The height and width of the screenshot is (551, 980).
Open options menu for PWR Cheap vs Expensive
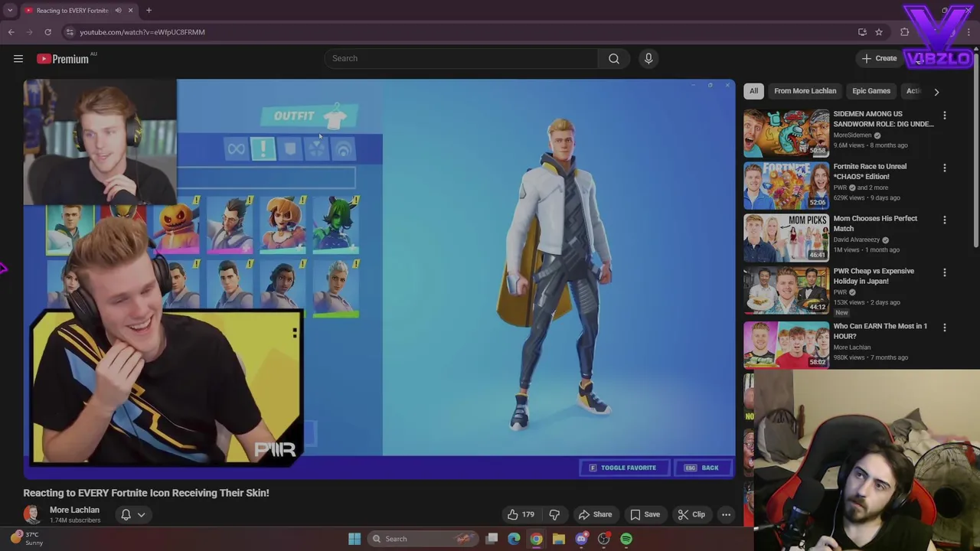coord(944,272)
